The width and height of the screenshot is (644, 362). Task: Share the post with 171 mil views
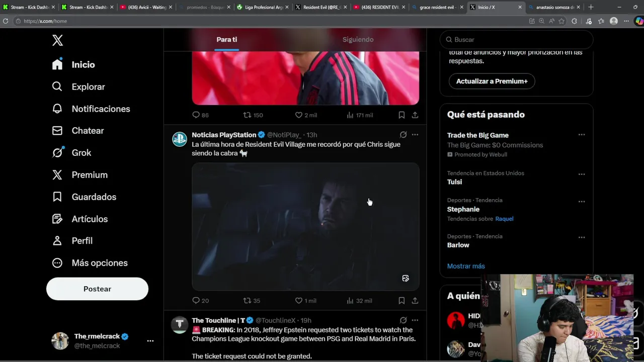point(415,115)
